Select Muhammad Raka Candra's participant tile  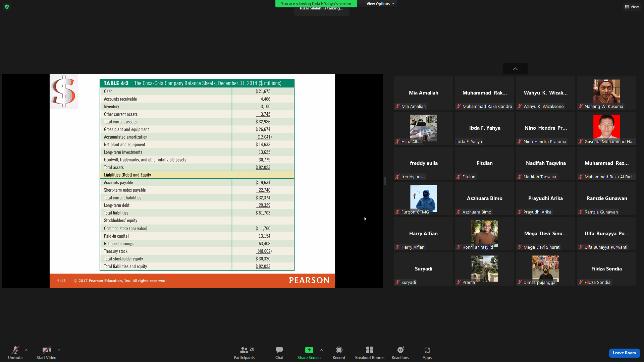pos(485,93)
